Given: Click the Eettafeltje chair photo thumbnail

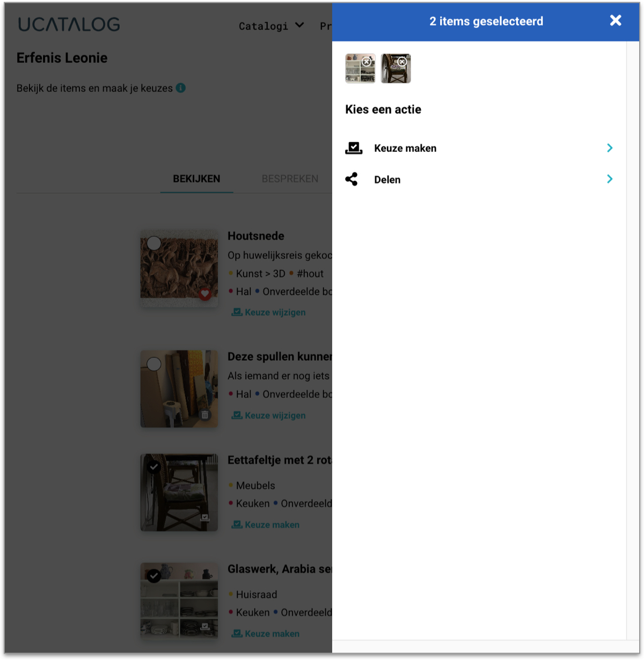Looking at the screenshot, I should pos(179,493).
